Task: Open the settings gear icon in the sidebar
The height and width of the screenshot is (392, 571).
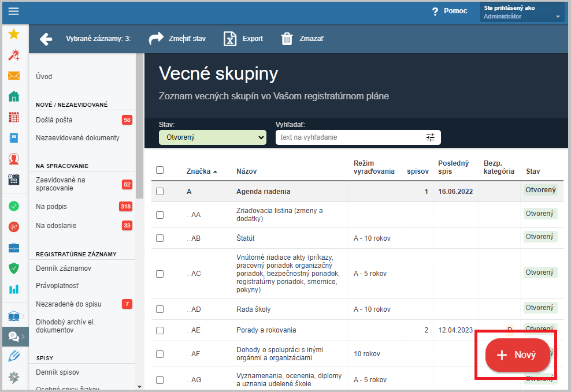Action: 14,378
